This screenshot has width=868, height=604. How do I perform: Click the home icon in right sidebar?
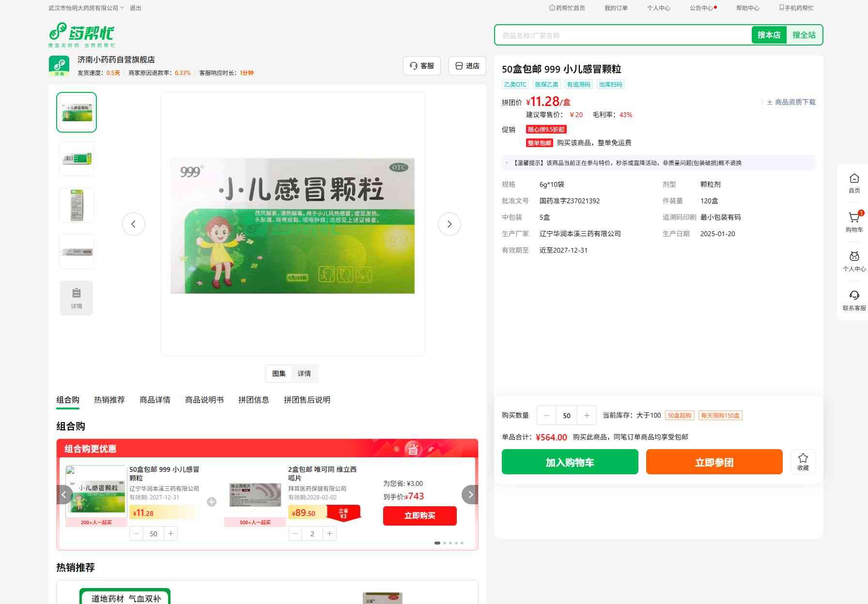[854, 183]
